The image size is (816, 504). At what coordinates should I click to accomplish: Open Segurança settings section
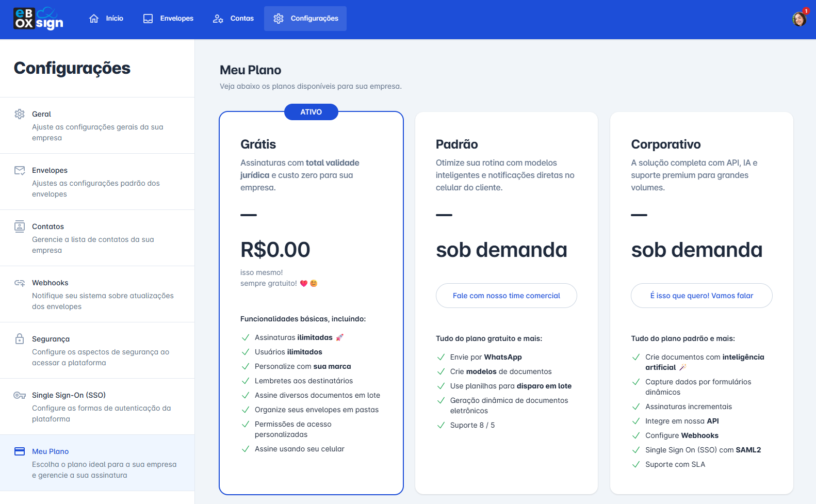[97, 350]
